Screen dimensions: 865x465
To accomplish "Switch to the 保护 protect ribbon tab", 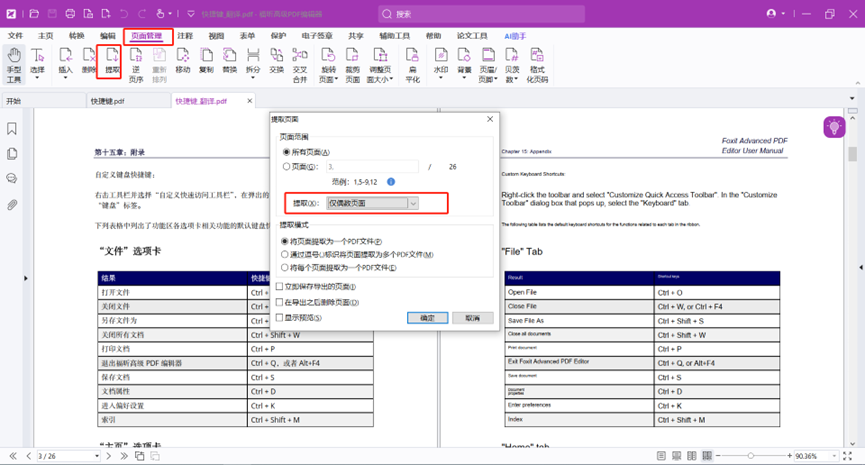I will 279,36.
